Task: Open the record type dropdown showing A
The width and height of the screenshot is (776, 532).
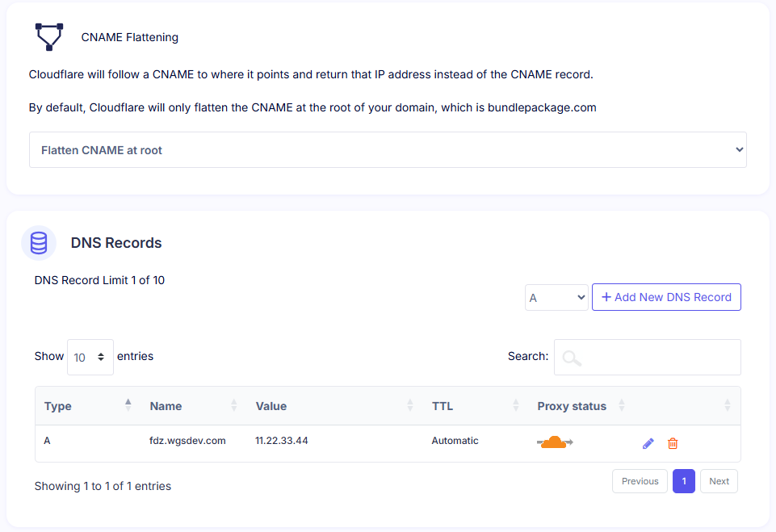Action: coord(556,297)
